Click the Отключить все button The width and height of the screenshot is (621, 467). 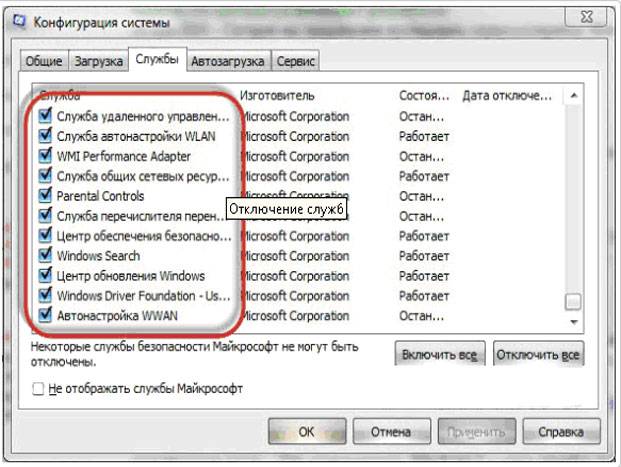coord(539,355)
